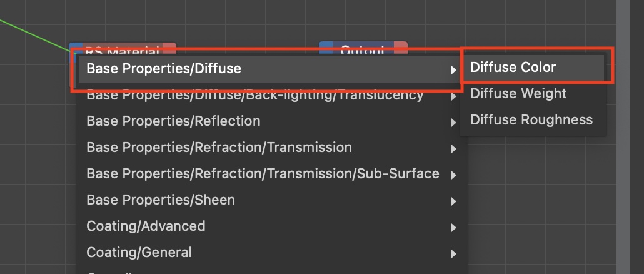Choose the Diffuse Weight submenu entry
Image resolution: width=644 pixels, height=274 pixels.
[518, 94]
